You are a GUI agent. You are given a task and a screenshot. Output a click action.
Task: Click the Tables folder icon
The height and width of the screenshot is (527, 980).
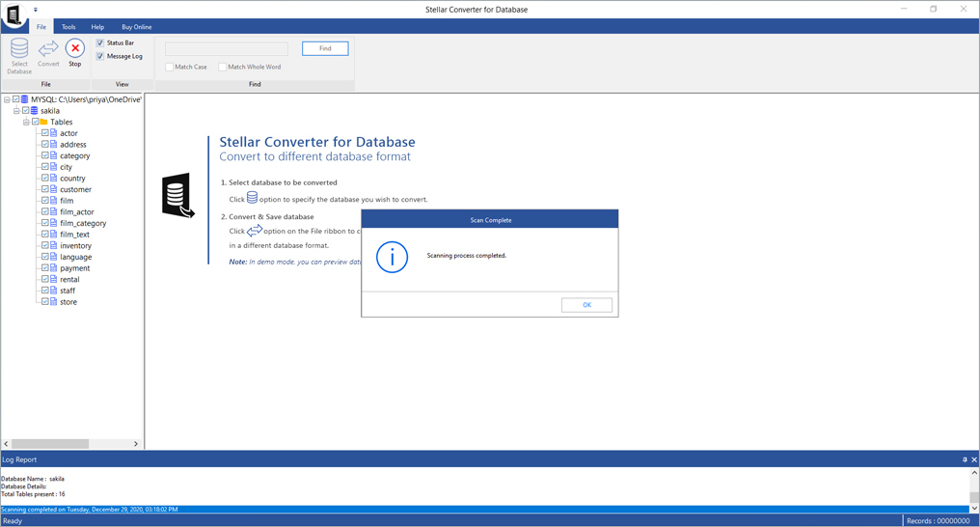coord(44,122)
